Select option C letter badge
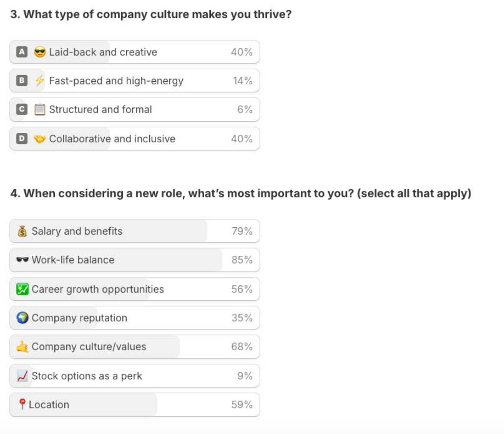504x434 pixels. click(22, 109)
